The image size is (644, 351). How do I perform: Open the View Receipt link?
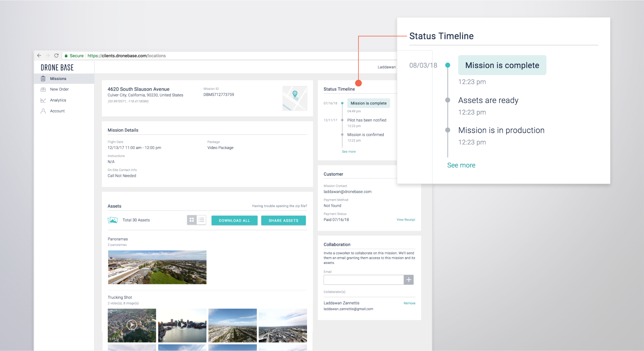click(x=406, y=219)
